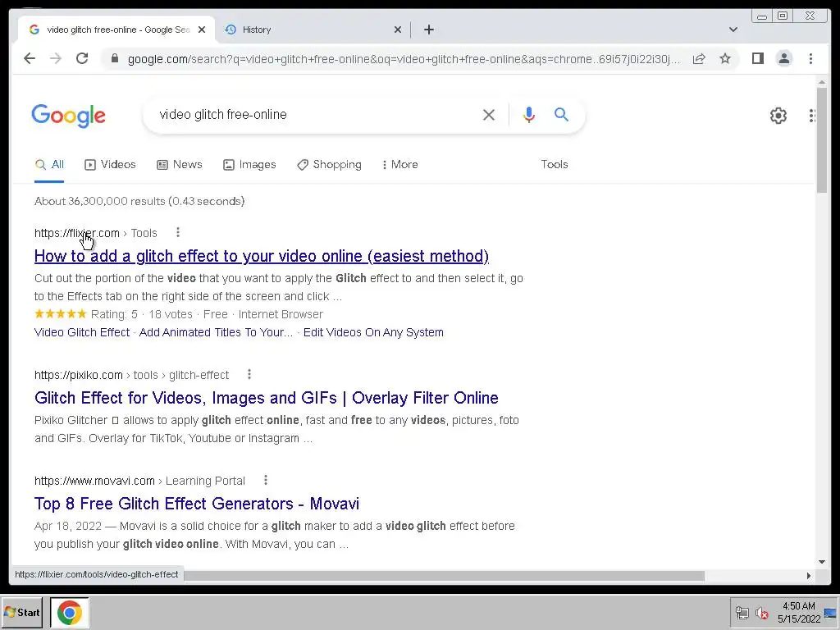Click the network tray icon
The height and width of the screenshot is (630, 840).
[742, 613]
